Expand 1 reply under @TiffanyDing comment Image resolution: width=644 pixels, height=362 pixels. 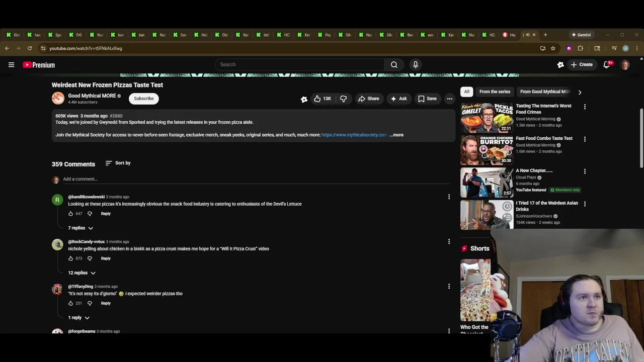[x=78, y=318]
